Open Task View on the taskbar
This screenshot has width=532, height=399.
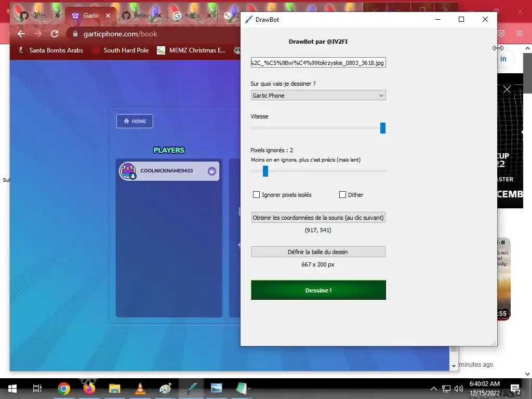point(37,389)
